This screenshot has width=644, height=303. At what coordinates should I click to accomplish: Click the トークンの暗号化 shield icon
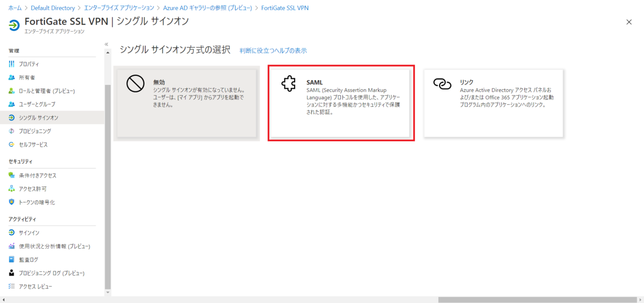point(12,202)
